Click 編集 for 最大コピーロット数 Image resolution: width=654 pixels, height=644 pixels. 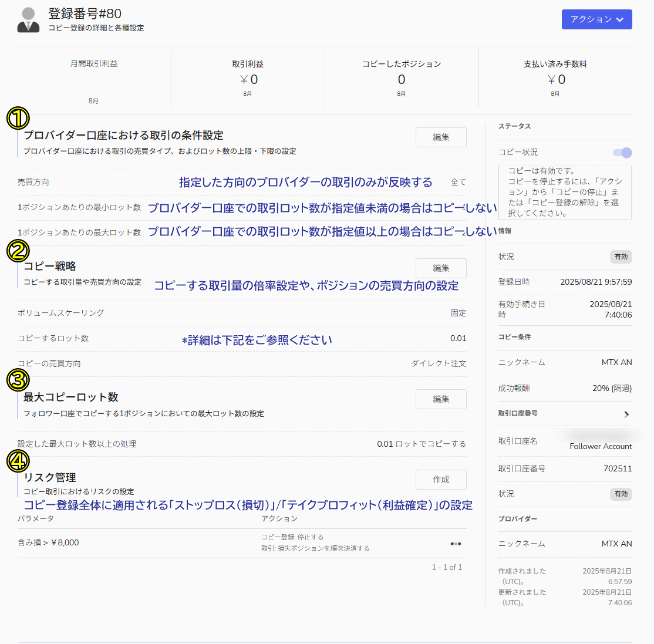pyautogui.click(x=441, y=399)
